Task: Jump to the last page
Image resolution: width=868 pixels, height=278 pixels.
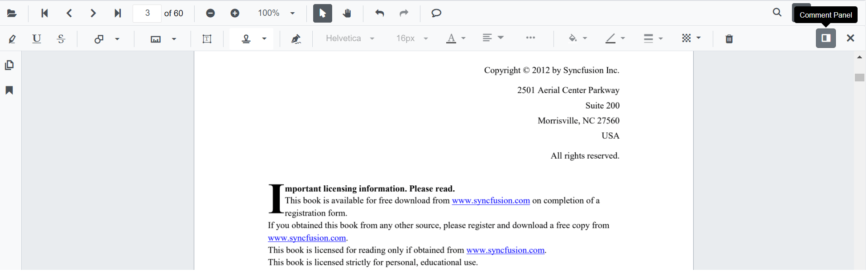Action: pyautogui.click(x=118, y=13)
